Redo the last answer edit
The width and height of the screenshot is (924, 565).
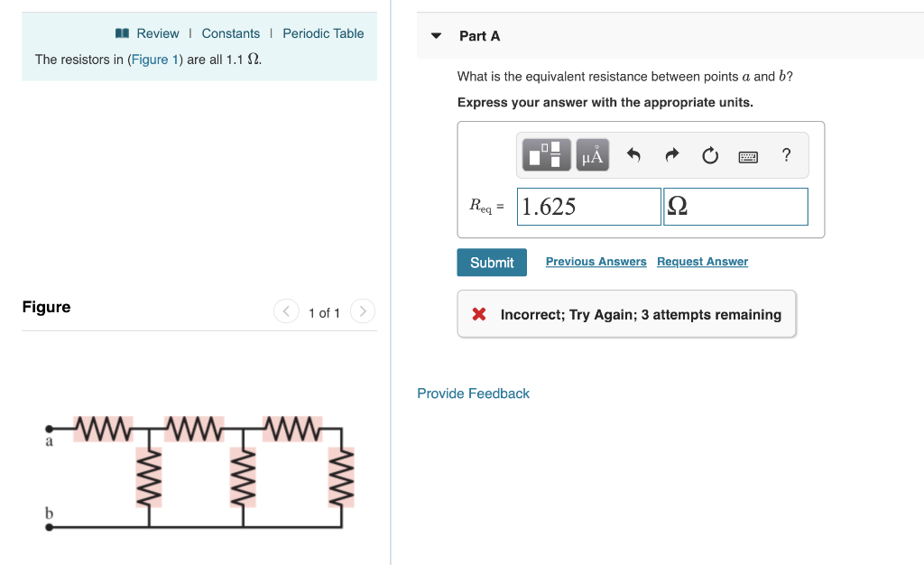tap(671, 154)
